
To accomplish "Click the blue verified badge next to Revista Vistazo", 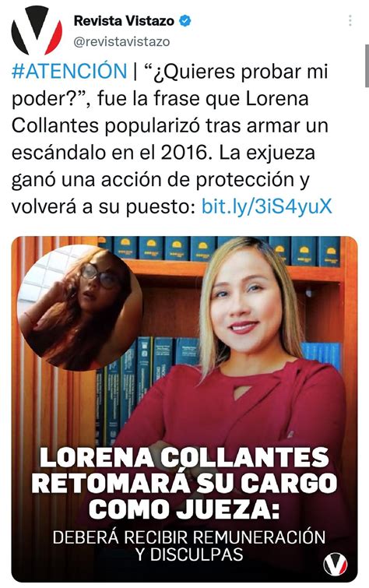I will pyautogui.click(x=184, y=20).
